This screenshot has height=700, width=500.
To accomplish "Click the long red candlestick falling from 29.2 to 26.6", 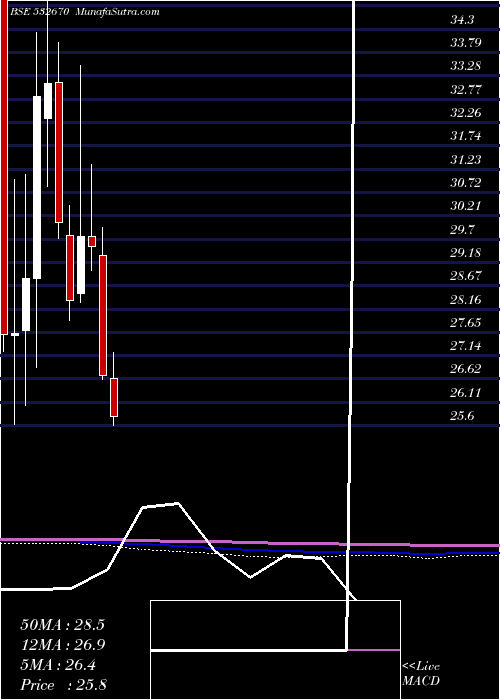I will pos(103,315).
